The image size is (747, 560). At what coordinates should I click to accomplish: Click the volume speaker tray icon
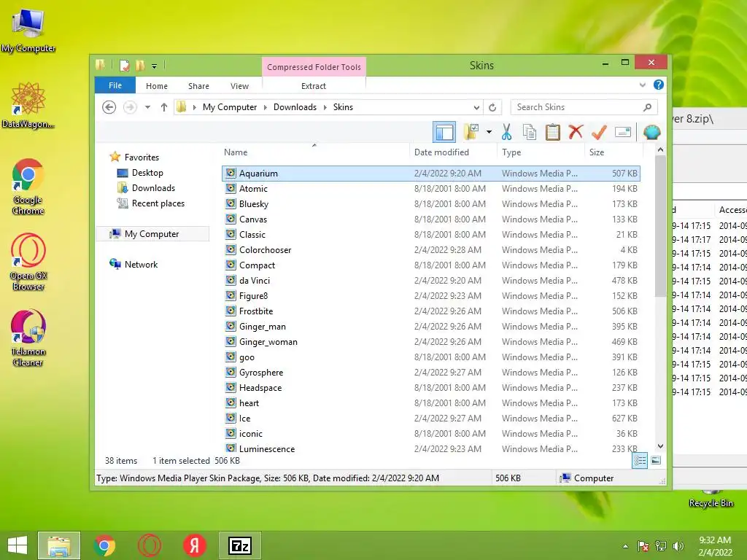point(678,546)
